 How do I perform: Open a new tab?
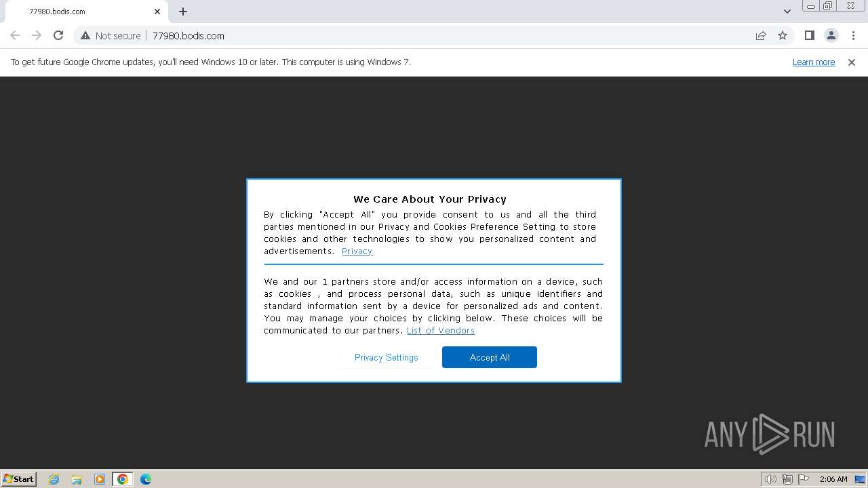point(183,12)
